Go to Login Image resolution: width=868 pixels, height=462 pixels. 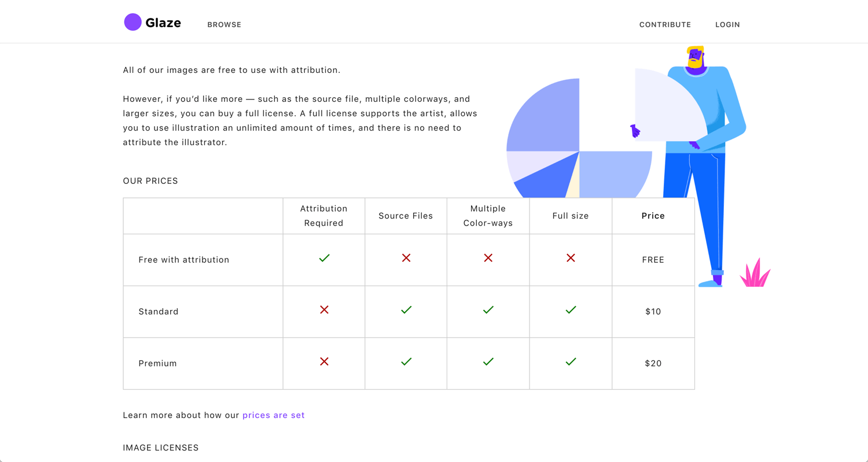coord(727,24)
